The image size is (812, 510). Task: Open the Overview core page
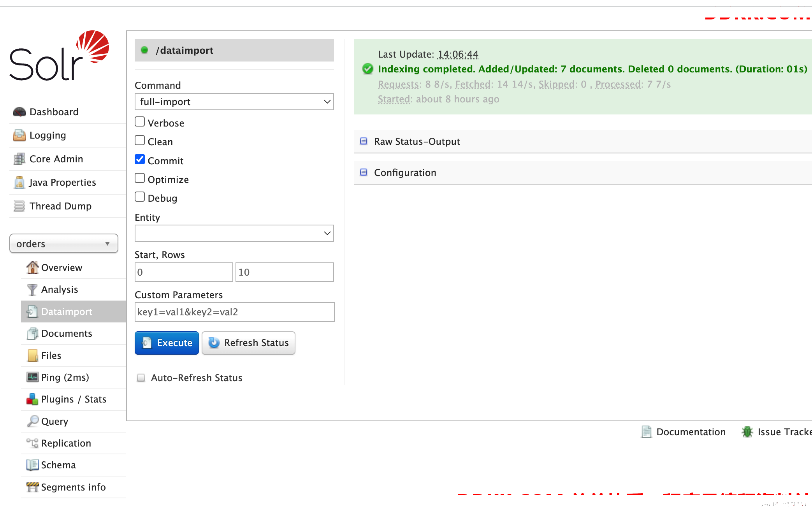tap(62, 267)
